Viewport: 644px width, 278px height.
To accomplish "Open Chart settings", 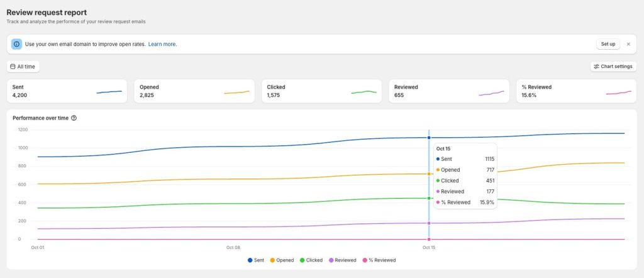I will coord(613,66).
